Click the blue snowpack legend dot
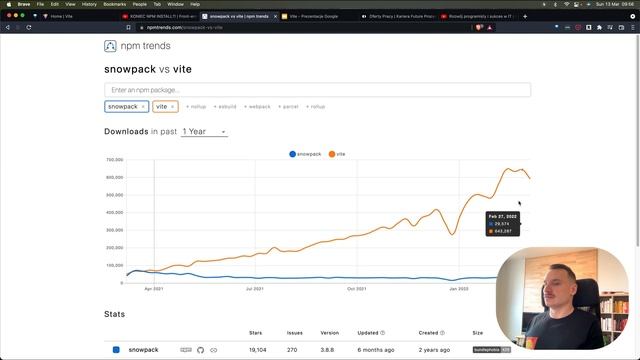Screen dimensions: 640x360 tap(292, 154)
